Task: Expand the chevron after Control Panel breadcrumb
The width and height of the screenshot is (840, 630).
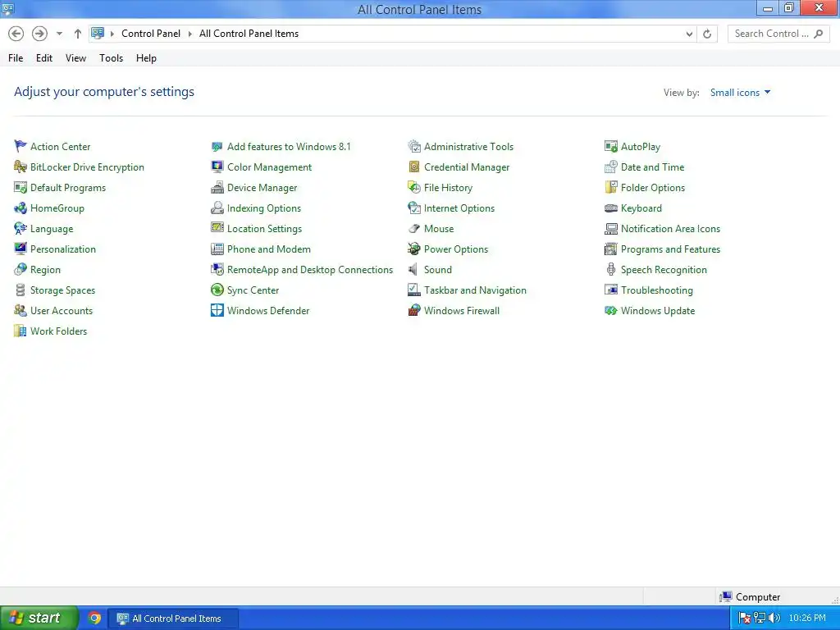Action: pos(189,34)
